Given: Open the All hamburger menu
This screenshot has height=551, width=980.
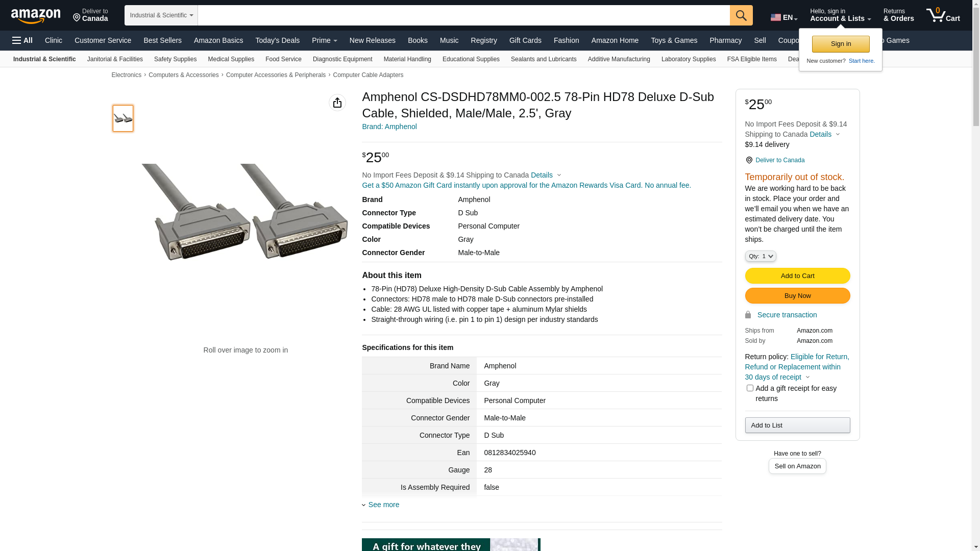Looking at the screenshot, I should (22, 40).
